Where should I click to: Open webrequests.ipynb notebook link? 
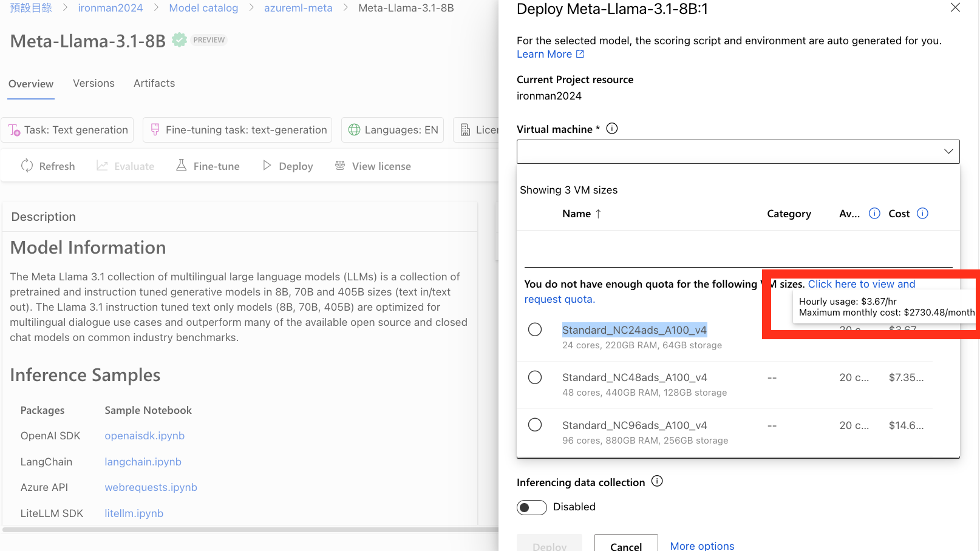coord(151,487)
